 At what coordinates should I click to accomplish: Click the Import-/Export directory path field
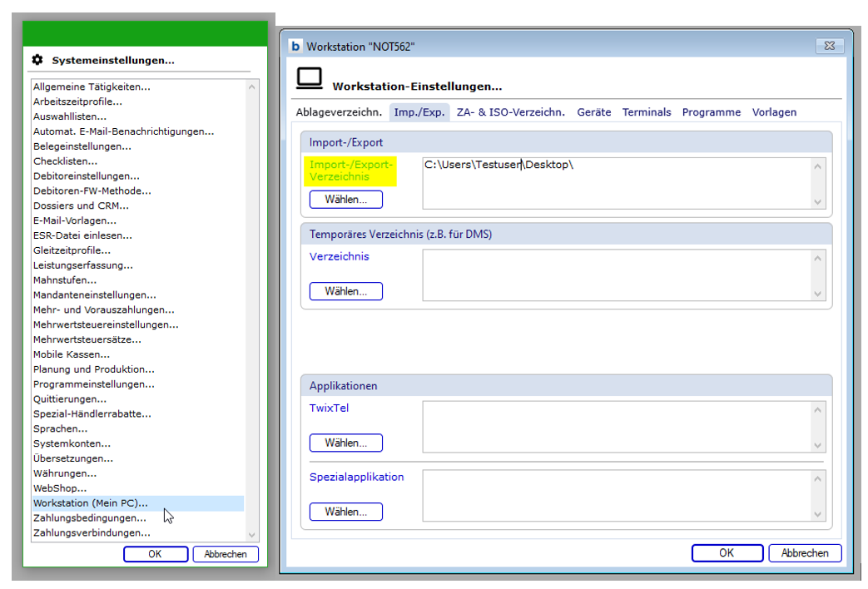tap(616, 183)
